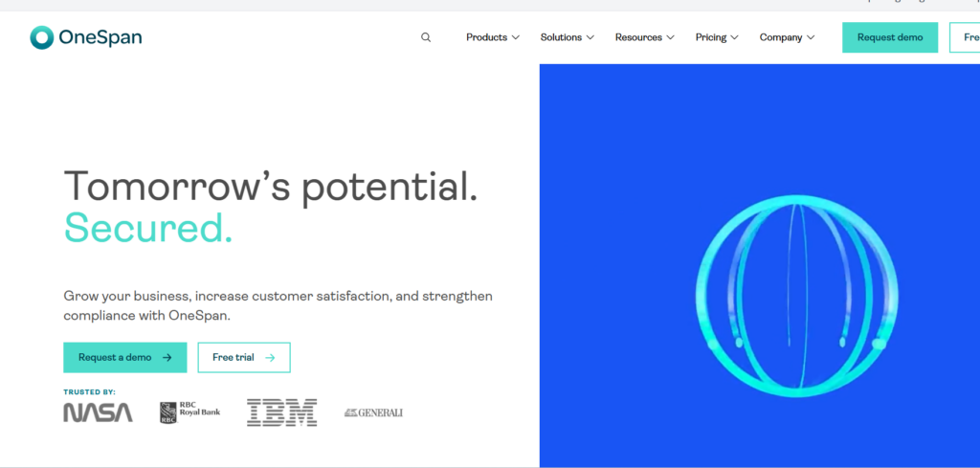Expand the Resources dropdown chevron
The width and height of the screenshot is (980, 468).
click(671, 38)
